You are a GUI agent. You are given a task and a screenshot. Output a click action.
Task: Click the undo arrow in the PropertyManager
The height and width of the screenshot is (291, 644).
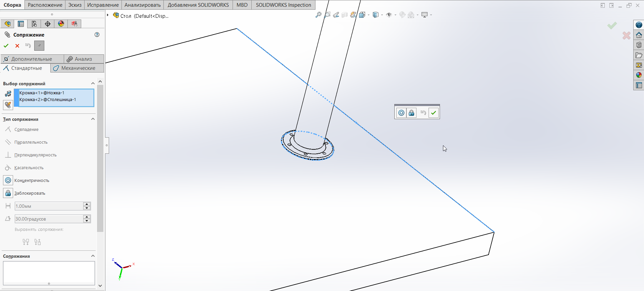point(28,46)
